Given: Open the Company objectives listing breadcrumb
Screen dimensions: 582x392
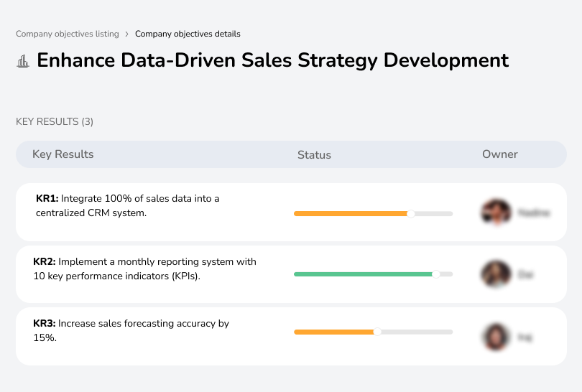Looking at the screenshot, I should (68, 34).
